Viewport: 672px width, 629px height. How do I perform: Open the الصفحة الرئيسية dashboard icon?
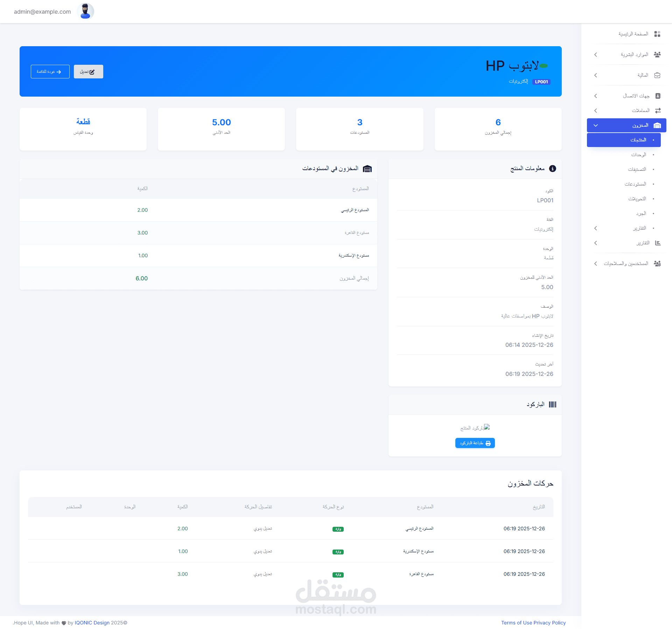(658, 34)
